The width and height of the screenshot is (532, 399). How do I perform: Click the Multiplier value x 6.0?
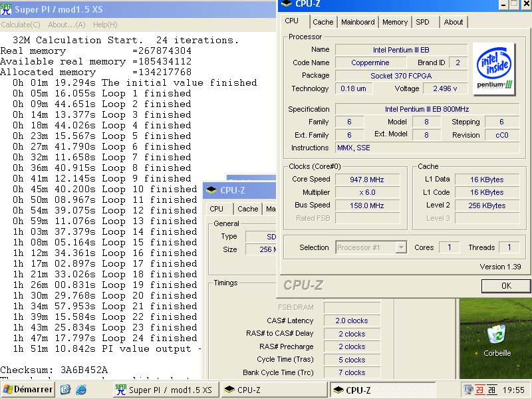pos(367,192)
